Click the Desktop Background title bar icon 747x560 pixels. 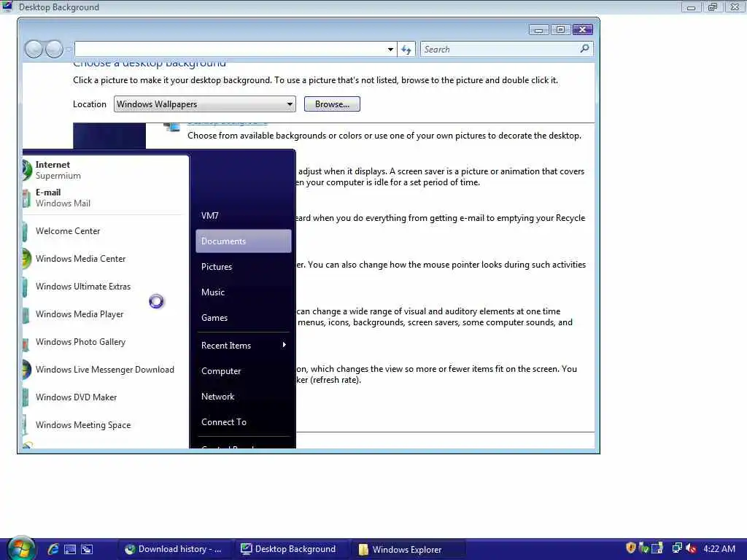(x=7, y=7)
